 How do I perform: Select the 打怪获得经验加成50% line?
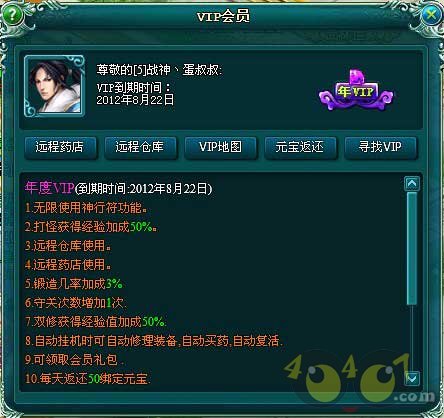tap(91, 227)
